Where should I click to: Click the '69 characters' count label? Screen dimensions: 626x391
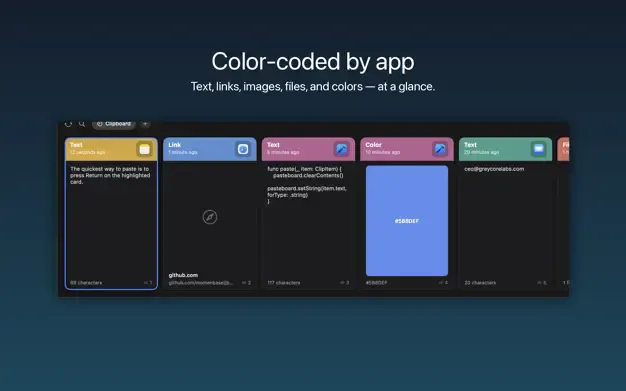(x=86, y=283)
